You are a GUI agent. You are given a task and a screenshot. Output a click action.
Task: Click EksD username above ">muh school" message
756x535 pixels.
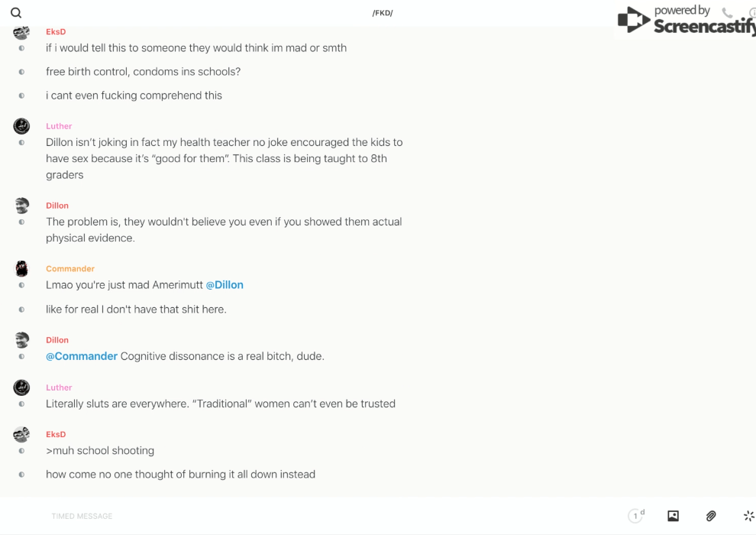click(56, 434)
